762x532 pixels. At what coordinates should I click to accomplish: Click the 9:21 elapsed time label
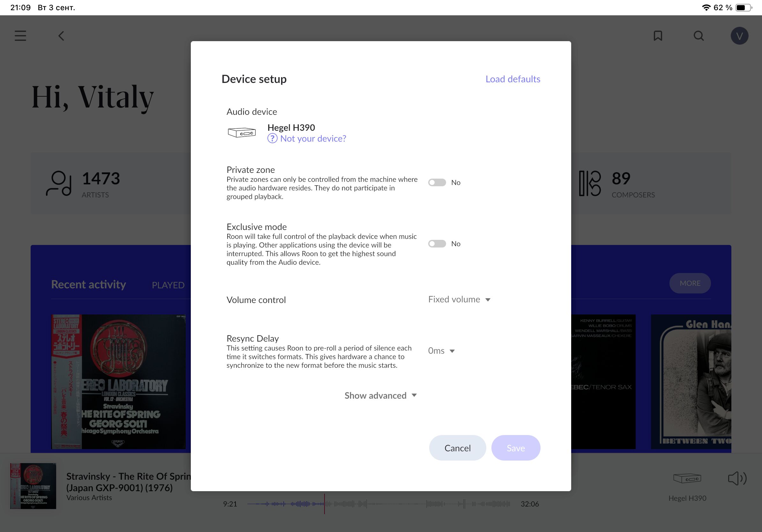pyautogui.click(x=230, y=504)
